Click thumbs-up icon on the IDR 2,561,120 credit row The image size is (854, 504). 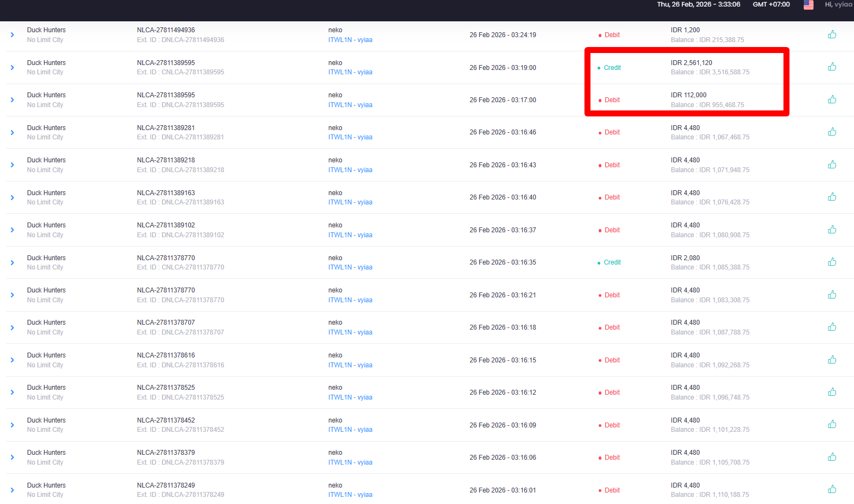832,67
